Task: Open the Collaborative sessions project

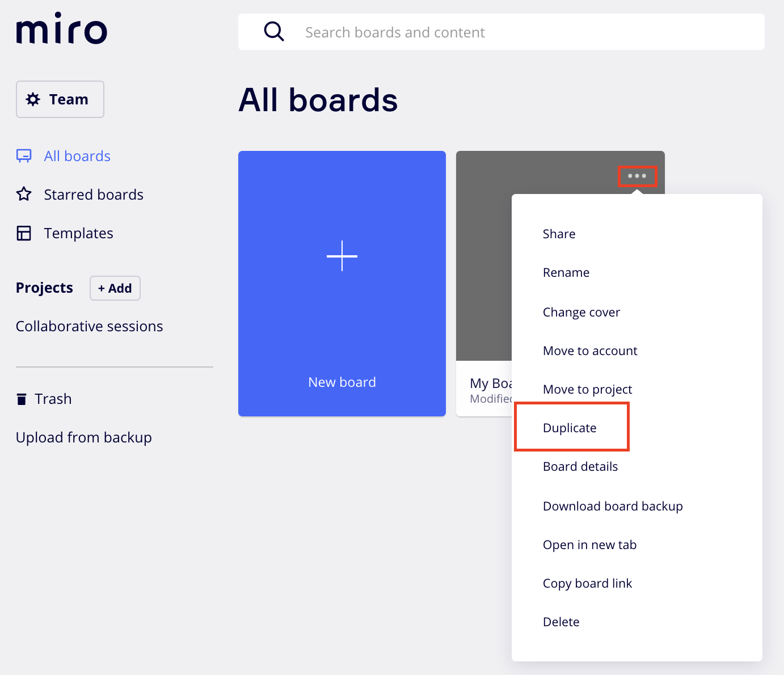Action: point(90,327)
